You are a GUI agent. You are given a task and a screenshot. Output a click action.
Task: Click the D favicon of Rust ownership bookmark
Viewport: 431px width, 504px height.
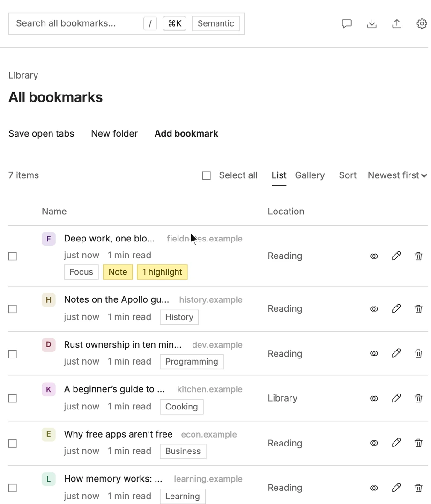[49, 344]
